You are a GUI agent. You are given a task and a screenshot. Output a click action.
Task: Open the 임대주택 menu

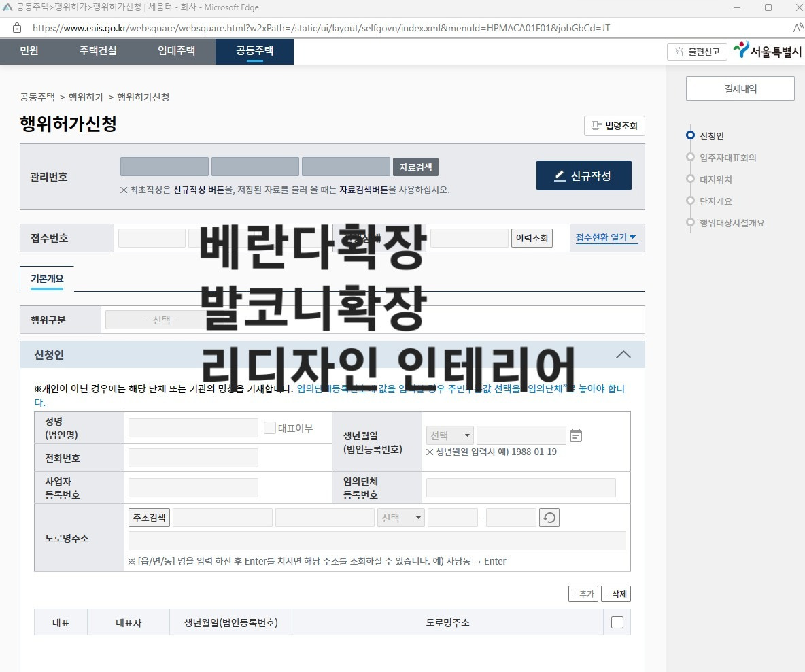(177, 50)
